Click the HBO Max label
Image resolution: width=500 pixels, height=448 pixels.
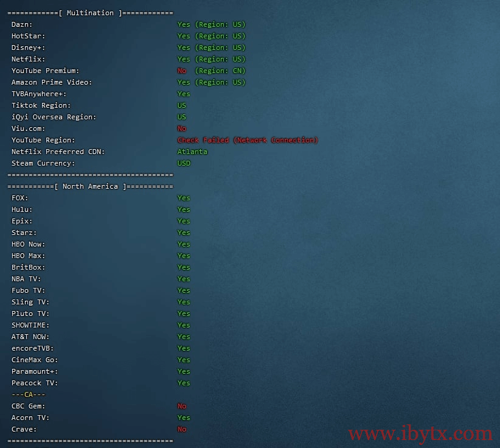[28, 256]
